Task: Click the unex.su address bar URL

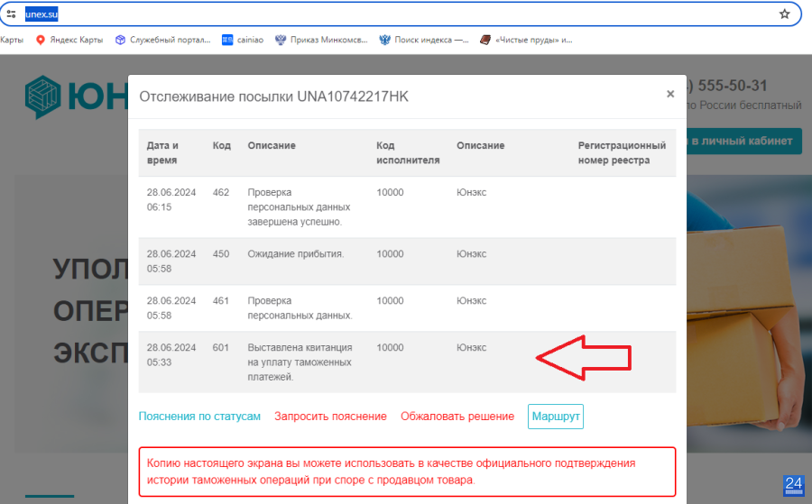Action: [42, 14]
